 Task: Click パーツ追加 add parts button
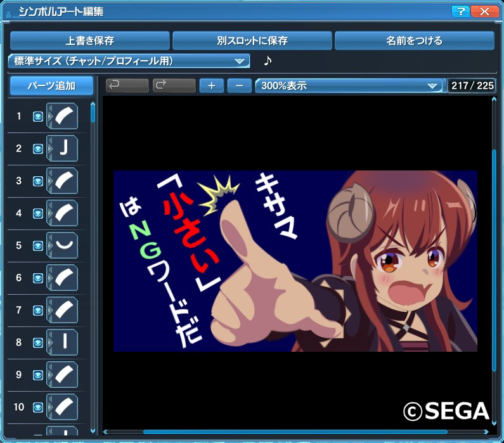click(51, 86)
